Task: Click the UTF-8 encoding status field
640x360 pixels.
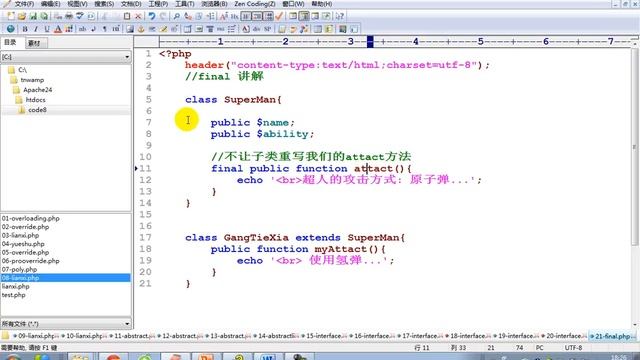Action: tap(573, 348)
